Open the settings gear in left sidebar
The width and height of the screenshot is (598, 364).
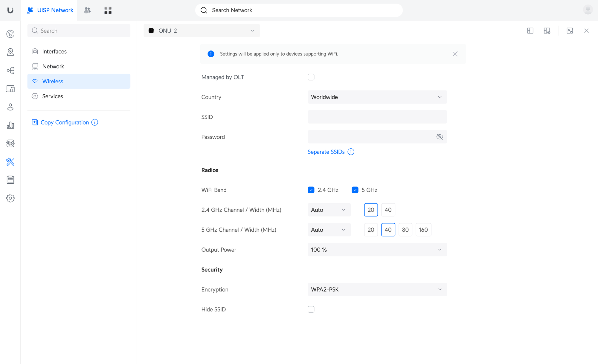point(10,198)
